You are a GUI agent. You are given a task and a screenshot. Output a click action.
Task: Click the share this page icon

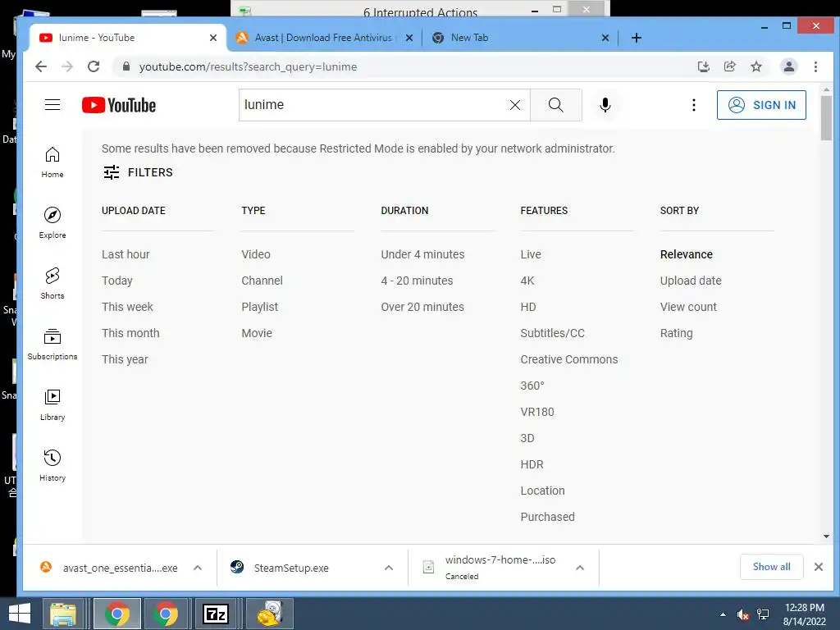point(729,66)
